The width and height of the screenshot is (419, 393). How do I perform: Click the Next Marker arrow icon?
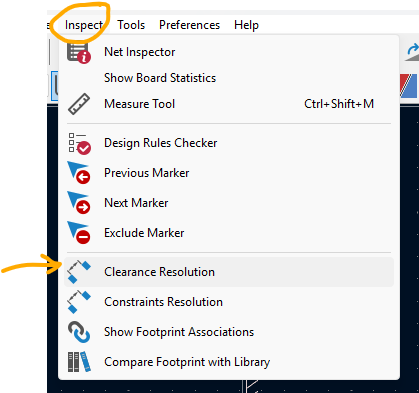tap(79, 203)
